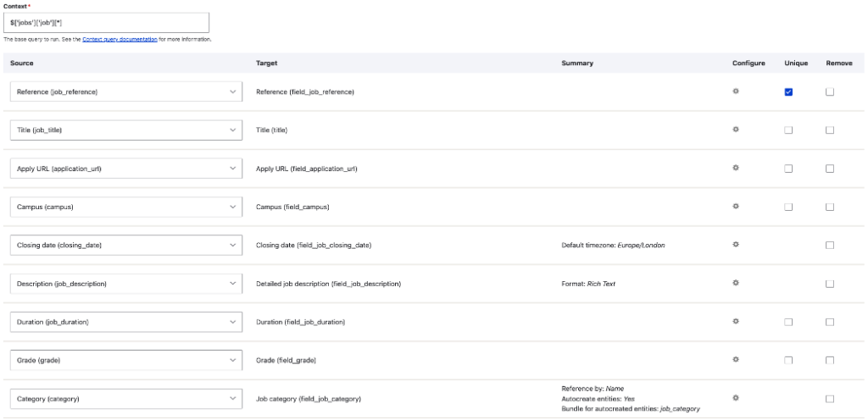This screenshot has width=868, height=420.
Task: Uncheck Unique for Reference field
Action: (x=788, y=91)
